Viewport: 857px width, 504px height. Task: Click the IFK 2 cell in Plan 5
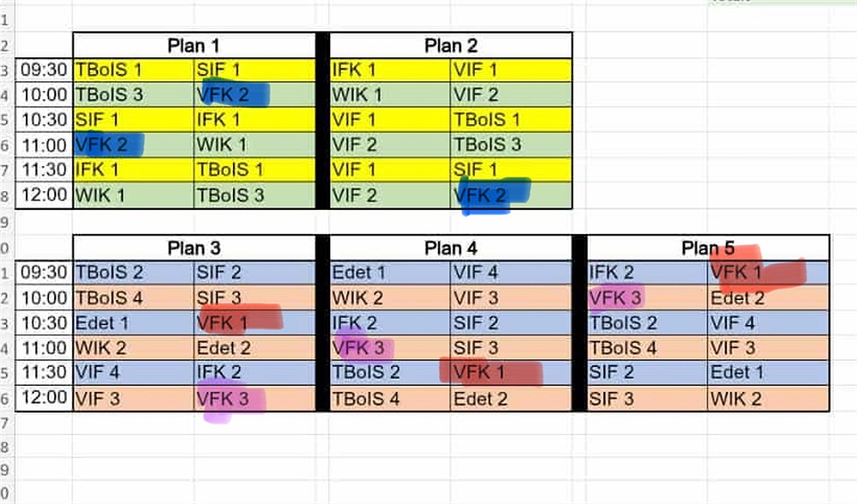[646, 273]
